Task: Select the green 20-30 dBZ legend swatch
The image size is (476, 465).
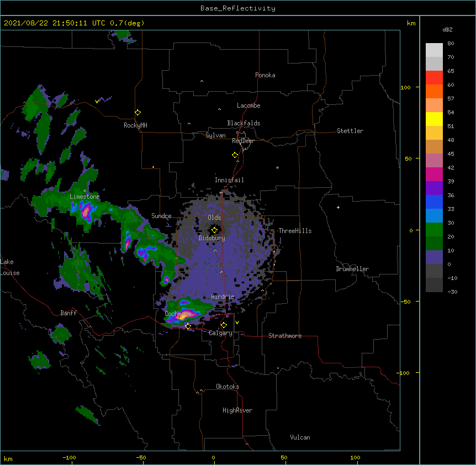Action: tap(434, 230)
